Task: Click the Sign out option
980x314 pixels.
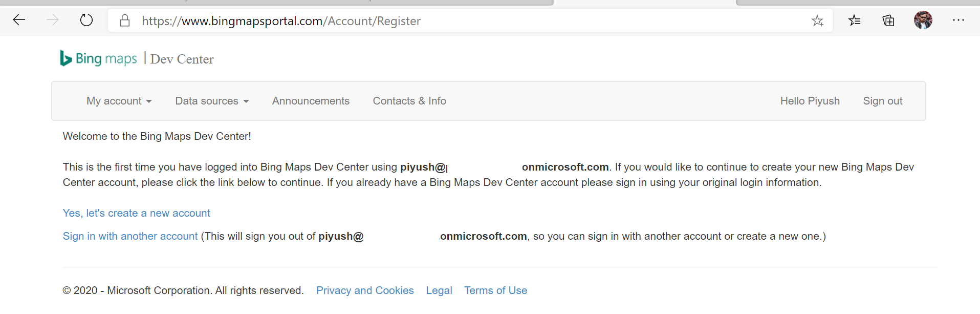Action: tap(882, 101)
